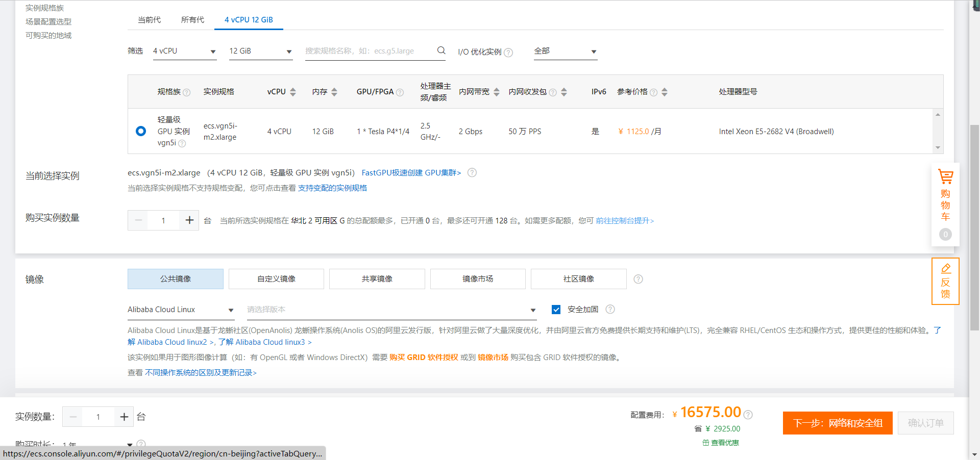Open 不同操作系统的区别及更新记录 link
980x460 pixels.
click(201, 373)
